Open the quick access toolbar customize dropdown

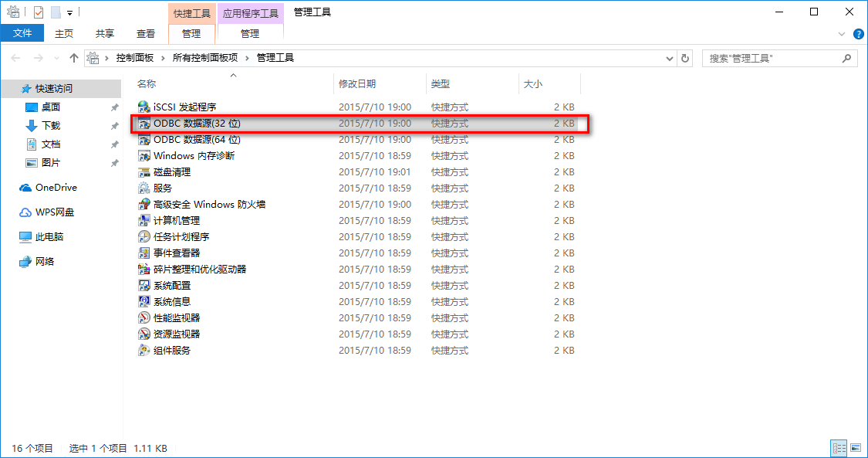pos(69,12)
